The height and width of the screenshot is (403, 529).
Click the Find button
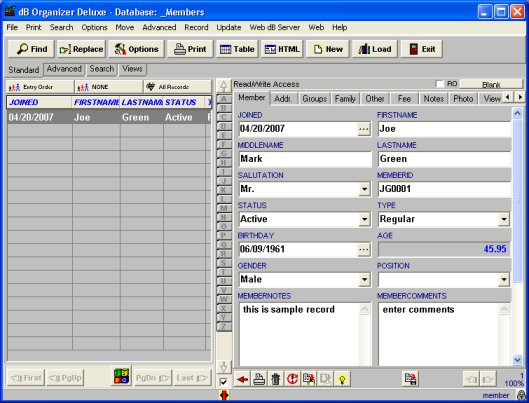click(31, 49)
